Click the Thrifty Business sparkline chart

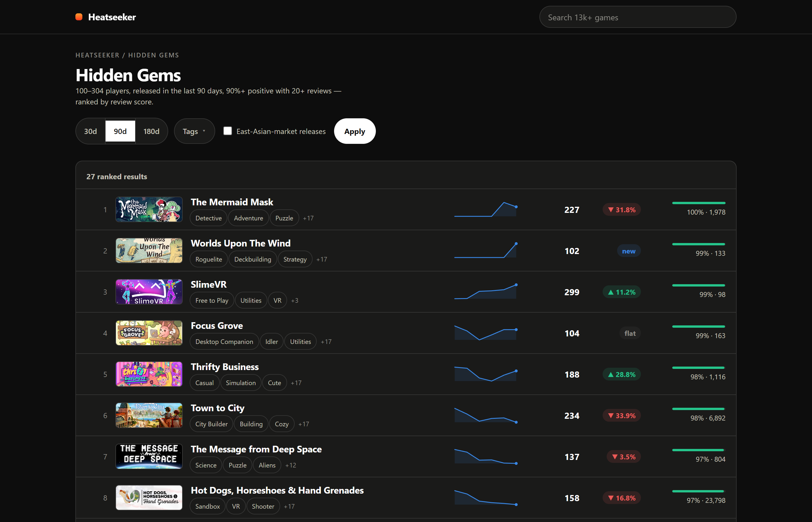486,374
